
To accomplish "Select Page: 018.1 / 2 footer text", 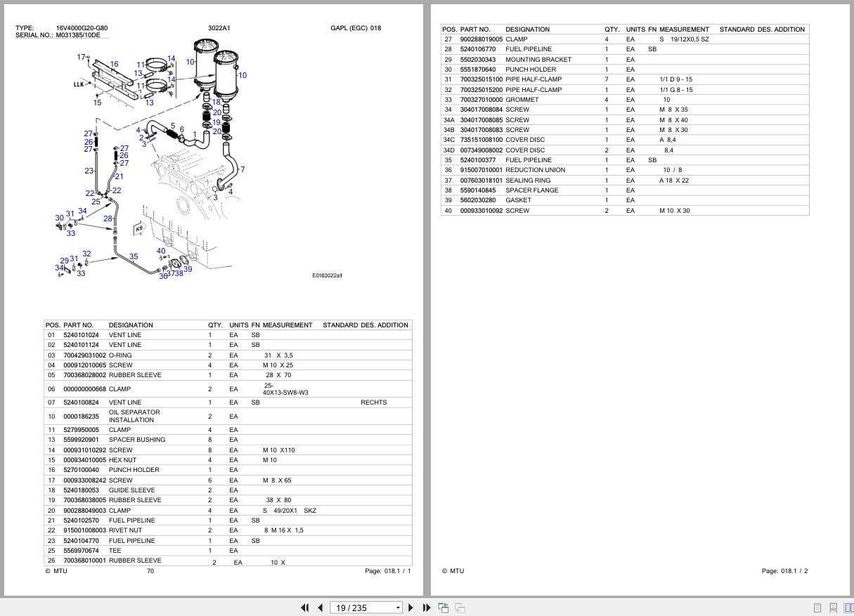I will (x=784, y=571).
